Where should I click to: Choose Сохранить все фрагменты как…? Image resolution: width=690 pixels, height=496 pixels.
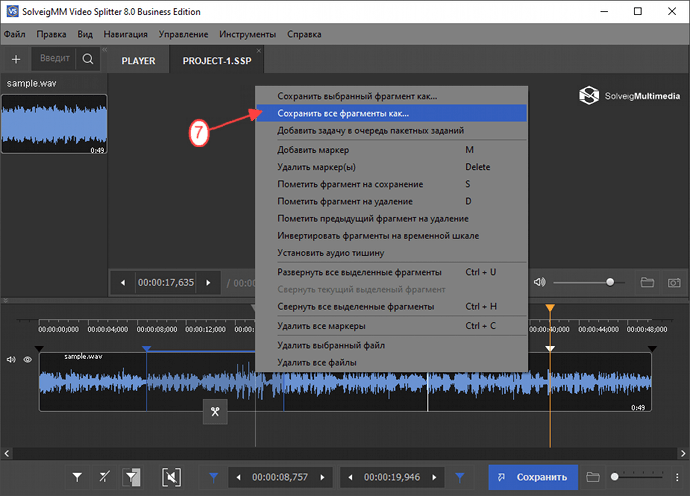tap(391, 113)
